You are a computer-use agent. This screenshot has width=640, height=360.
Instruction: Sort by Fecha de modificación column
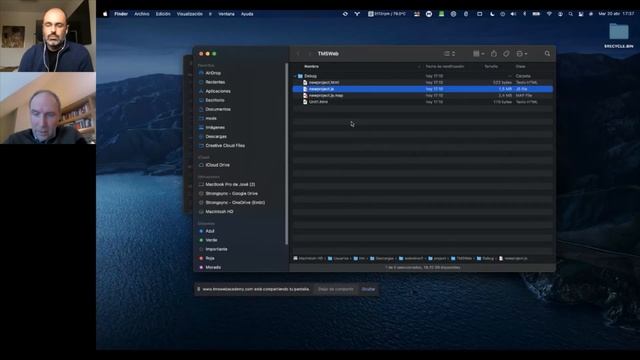click(x=444, y=66)
